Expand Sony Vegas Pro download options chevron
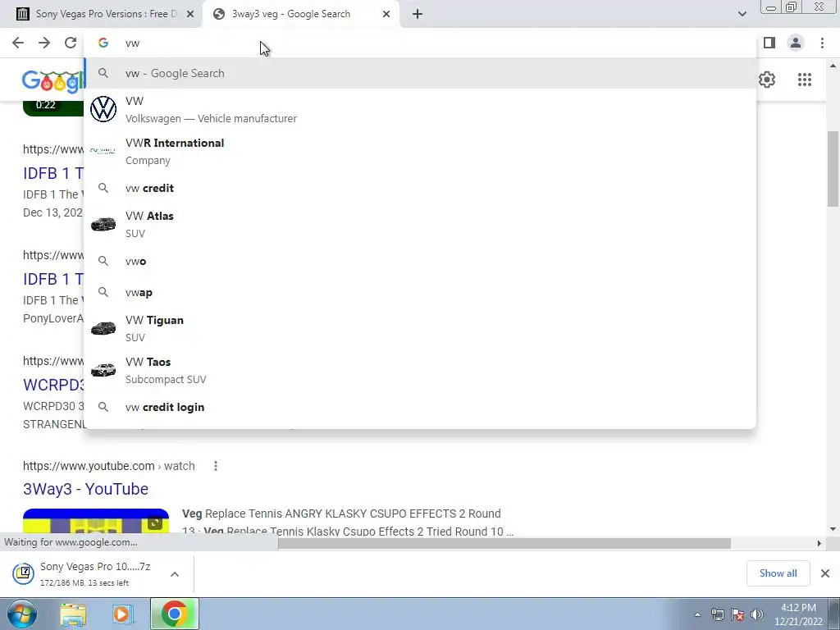 [175, 574]
